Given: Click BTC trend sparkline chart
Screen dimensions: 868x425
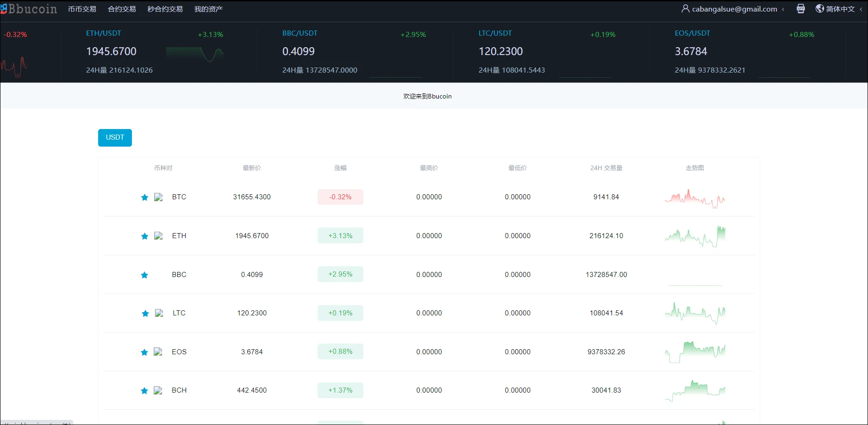Looking at the screenshot, I should pyautogui.click(x=695, y=198).
